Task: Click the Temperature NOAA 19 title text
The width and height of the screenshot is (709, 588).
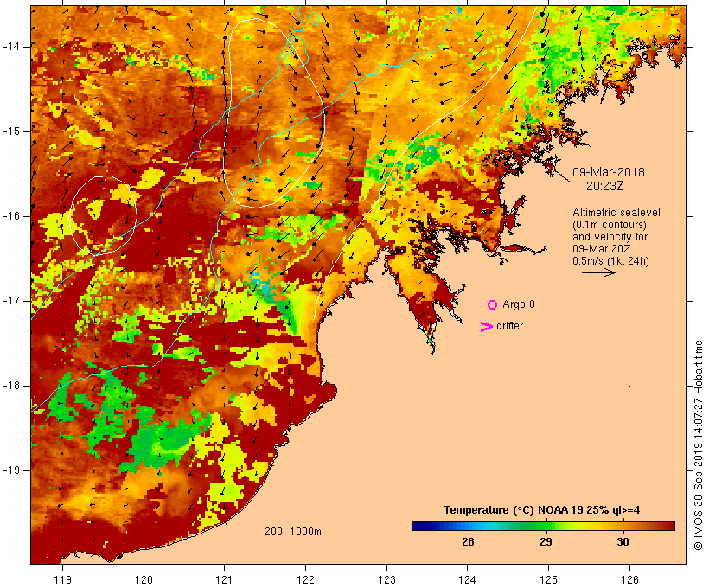Action: point(542,510)
